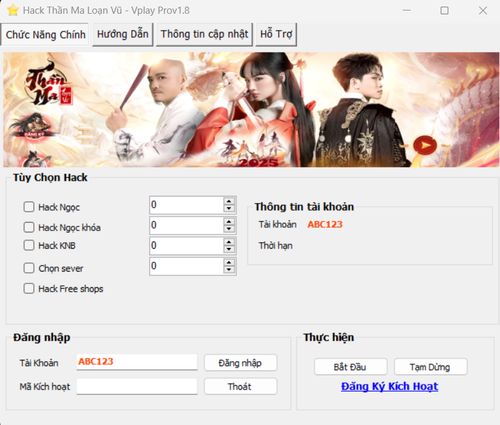The image size is (500, 425).
Task: Click the Thần Ma game logo
Action: click(x=48, y=83)
